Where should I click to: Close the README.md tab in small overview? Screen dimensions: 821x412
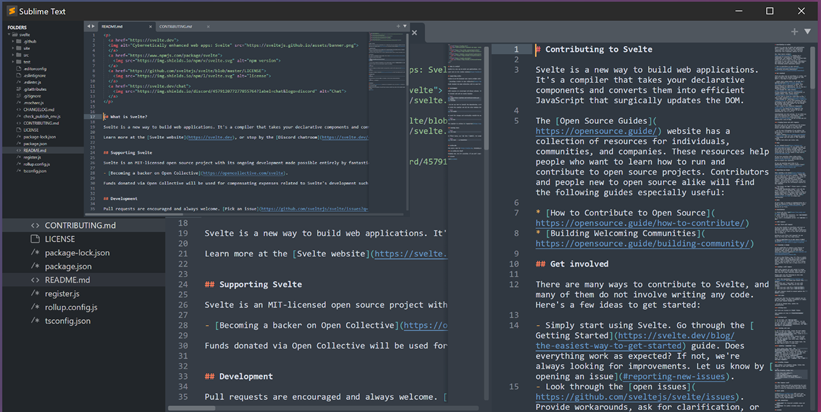[150, 27]
